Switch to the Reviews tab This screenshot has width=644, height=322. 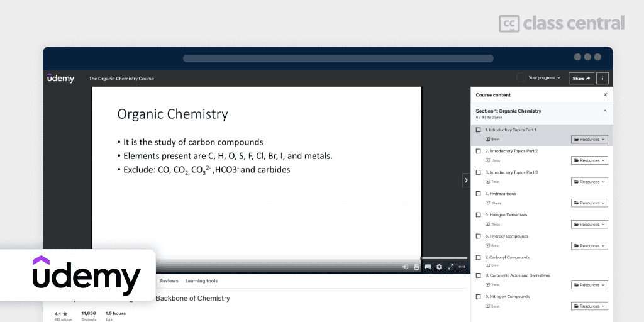click(x=169, y=281)
